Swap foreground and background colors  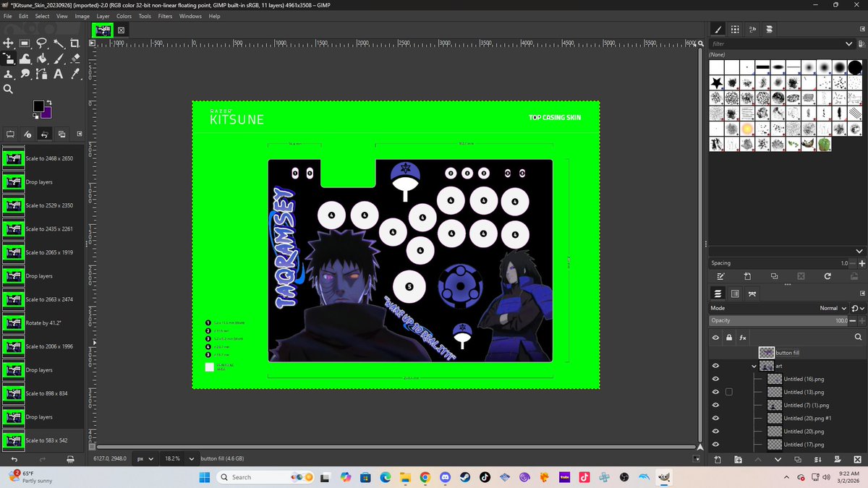[x=48, y=102]
